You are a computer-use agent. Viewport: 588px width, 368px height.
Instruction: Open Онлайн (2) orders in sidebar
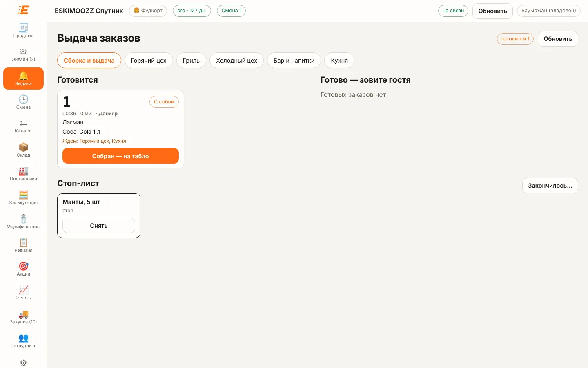[x=23, y=55]
